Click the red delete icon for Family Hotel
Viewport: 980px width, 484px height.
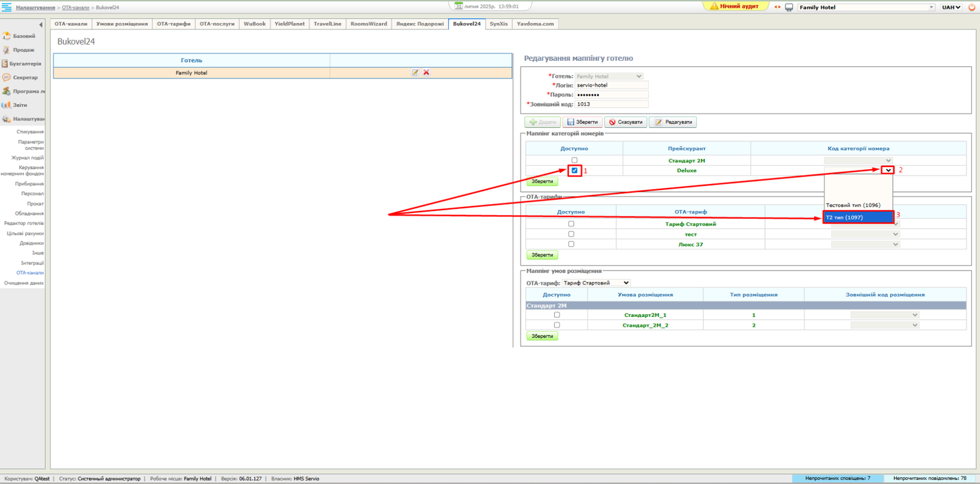click(427, 72)
